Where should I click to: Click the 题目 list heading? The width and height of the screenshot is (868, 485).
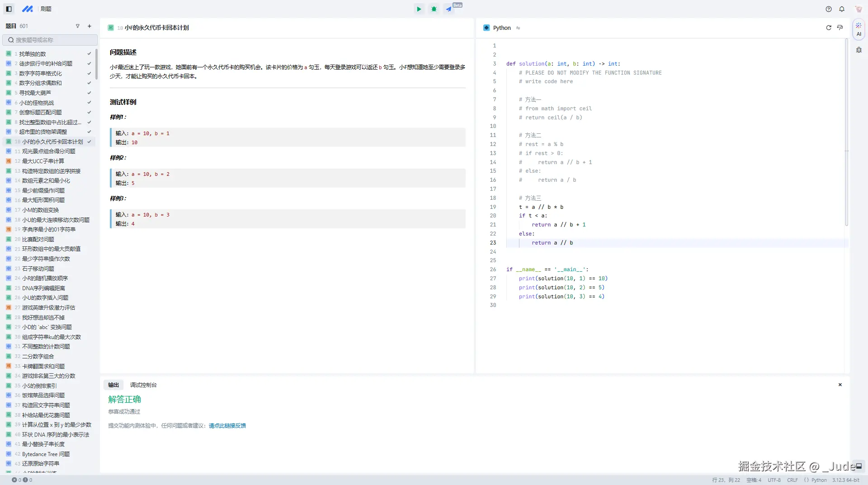(11, 26)
